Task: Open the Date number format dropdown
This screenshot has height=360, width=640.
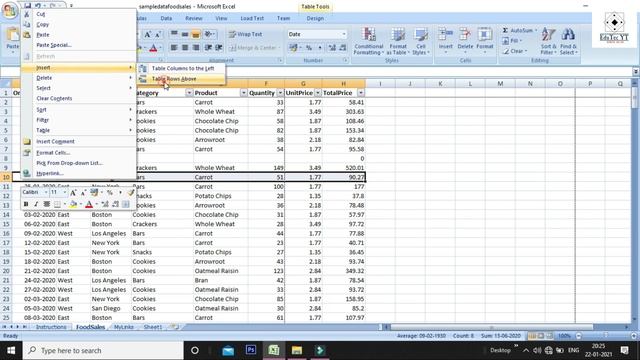Action: pyautogui.click(x=344, y=34)
